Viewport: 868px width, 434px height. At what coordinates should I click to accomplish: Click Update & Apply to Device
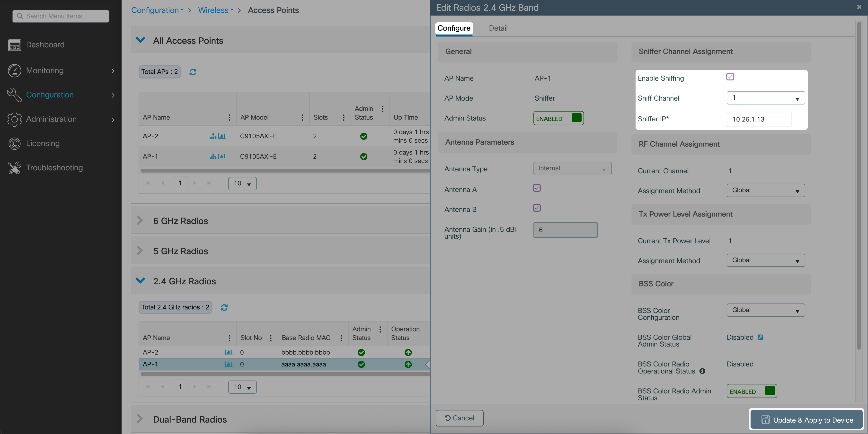click(x=807, y=420)
